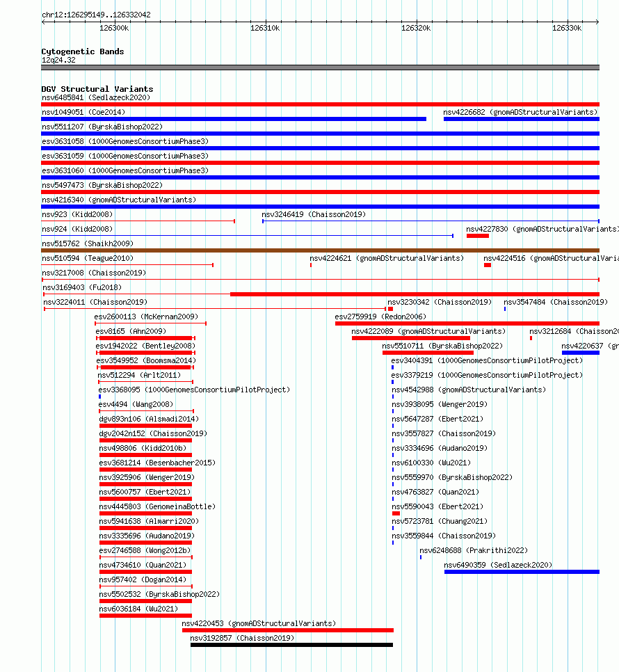Open esv3631058 (1000GenomesConsortiumPhase3) variant

click(125, 141)
